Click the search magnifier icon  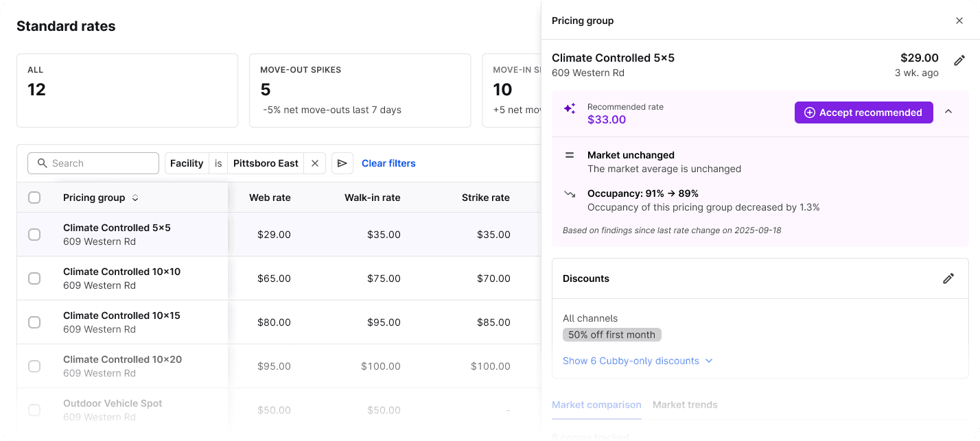[x=41, y=163]
